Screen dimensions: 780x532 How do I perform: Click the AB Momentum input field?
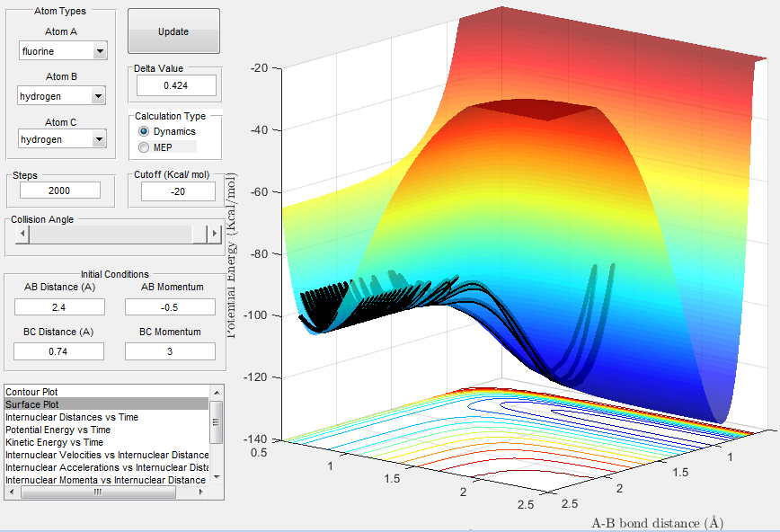[x=170, y=307]
